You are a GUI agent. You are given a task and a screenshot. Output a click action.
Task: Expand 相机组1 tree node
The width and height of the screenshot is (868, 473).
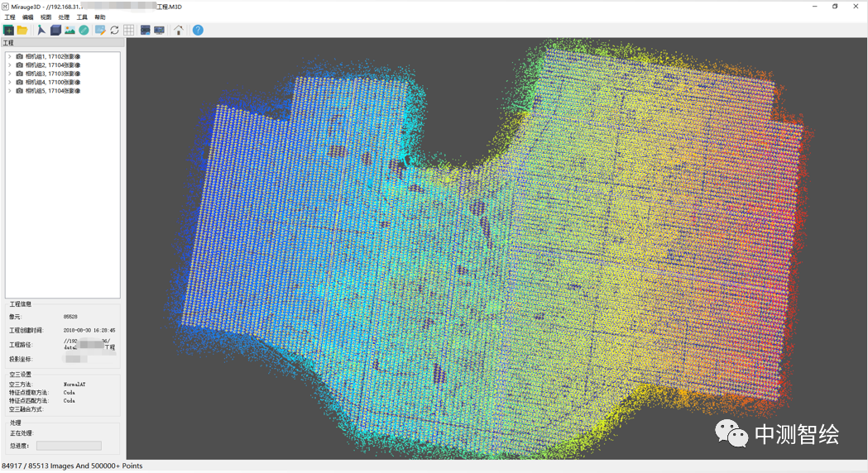click(x=10, y=56)
